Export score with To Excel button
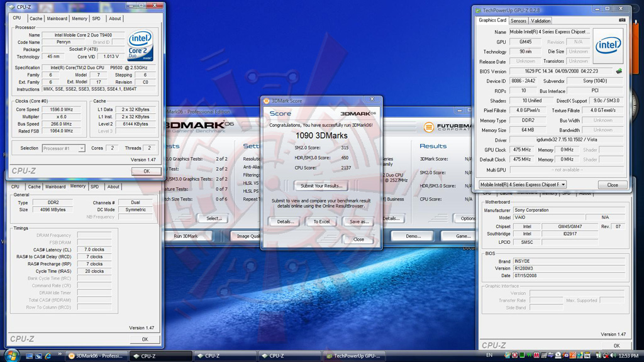Viewport: 644px width, 362px height. [321, 222]
